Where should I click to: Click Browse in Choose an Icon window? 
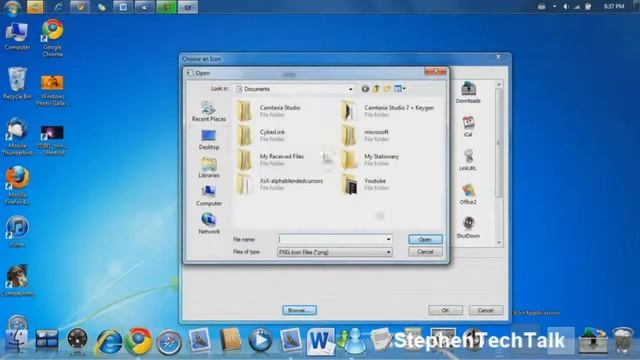click(x=299, y=310)
